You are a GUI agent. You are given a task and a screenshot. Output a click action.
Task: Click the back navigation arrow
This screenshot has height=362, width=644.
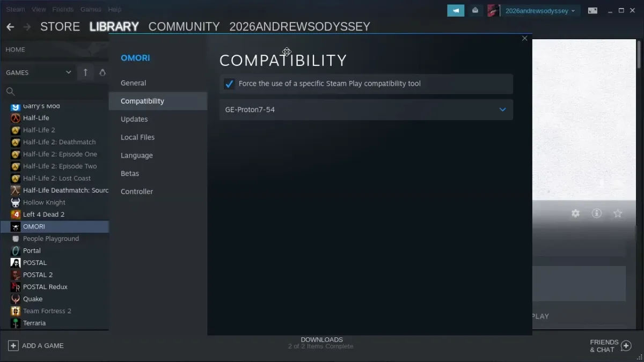tap(10, 27)
